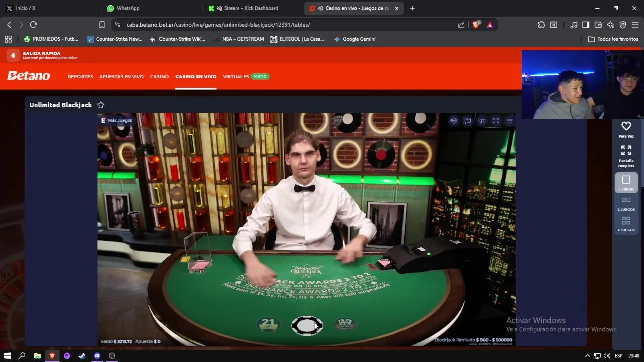
Task: Enter Pantalla completa mode
Action: click(x=626, y=156)
